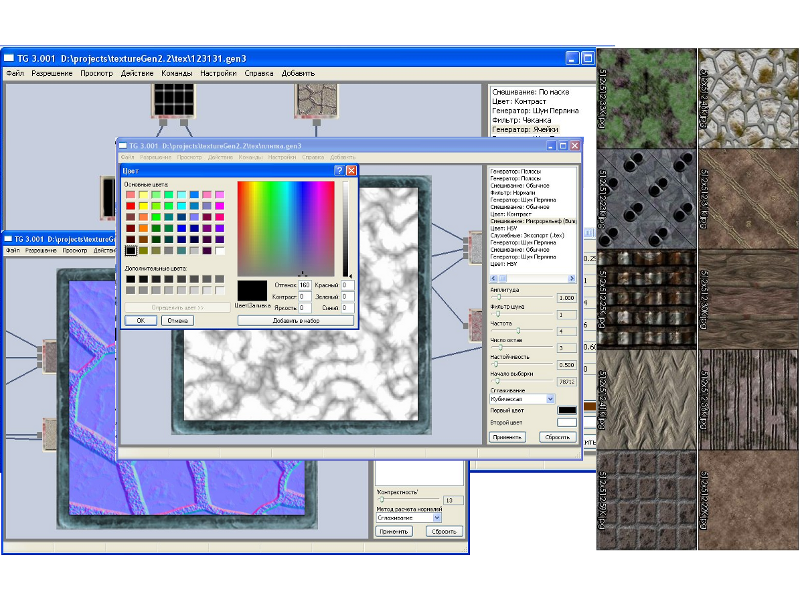The height and width of the screenshot is (600, 800).
Task: Click the Второй цвет white color swatch
Action: pos(566,422)
